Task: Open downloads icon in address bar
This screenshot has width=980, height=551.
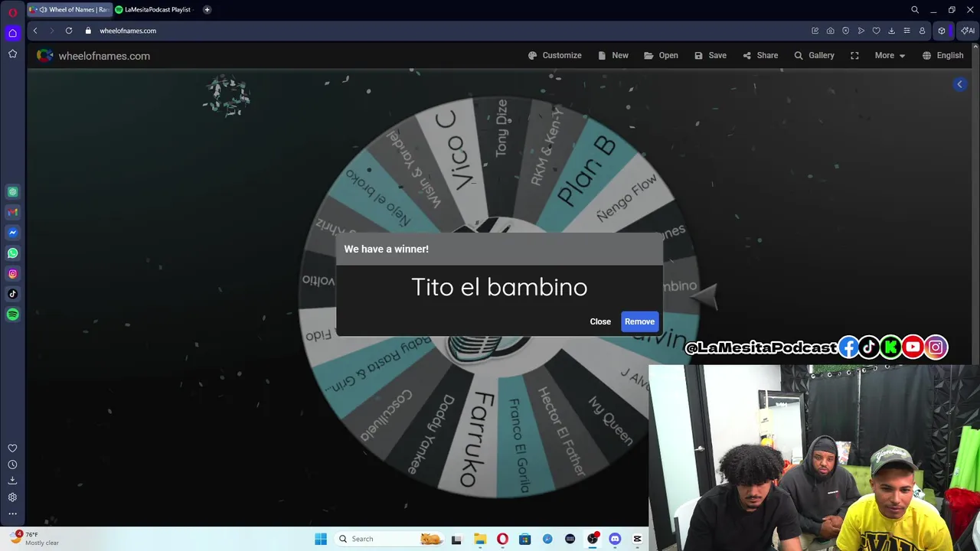Action: (x=892, y=31)
